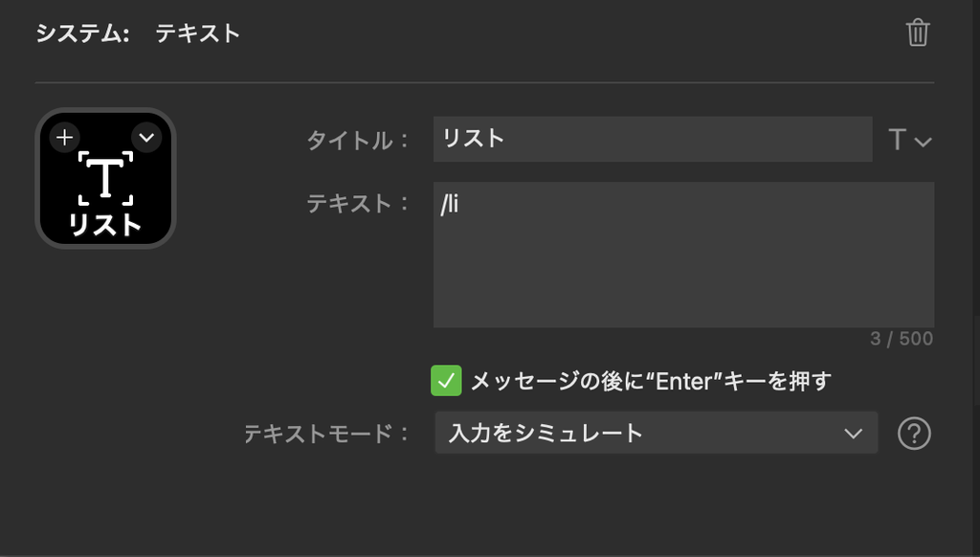Click the テキストモード： label
This screenshot has width=980, height=557.
326,434
